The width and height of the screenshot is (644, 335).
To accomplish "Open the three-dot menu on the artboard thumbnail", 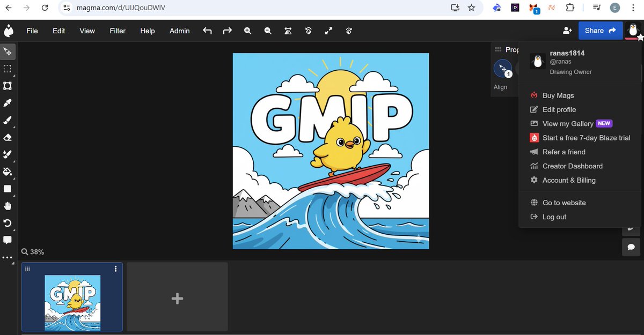I will 115,269.
